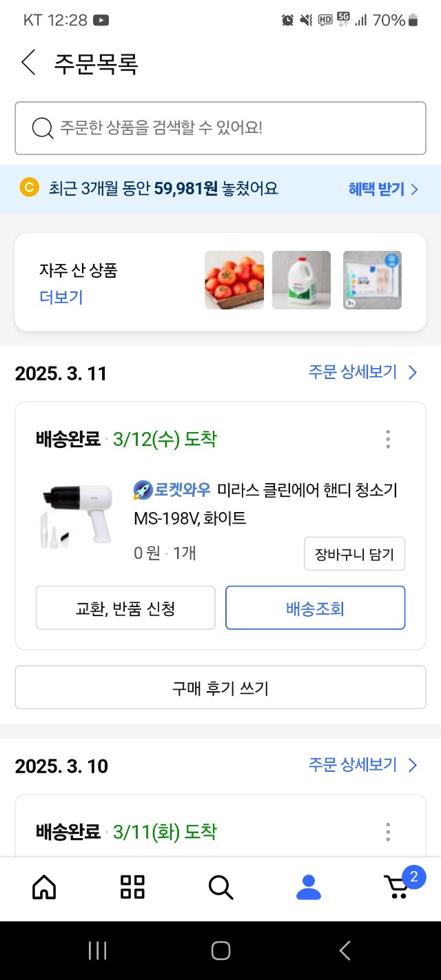Screen dimensions: 441x980
Task: Tap the 더보기 link under 자주 산 상품
Action: coord(61,297)
